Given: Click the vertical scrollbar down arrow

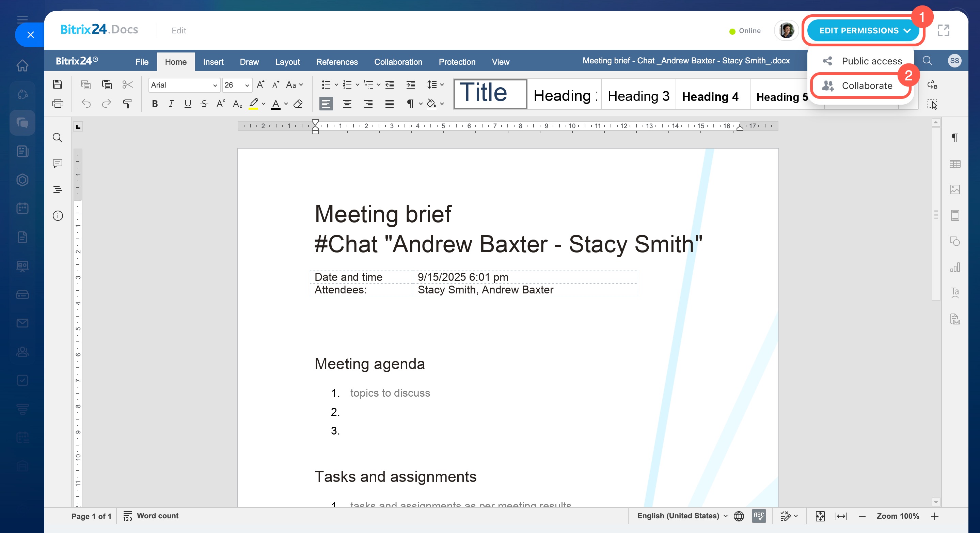Looking at the screenshot, I should [x=936, y=502].
